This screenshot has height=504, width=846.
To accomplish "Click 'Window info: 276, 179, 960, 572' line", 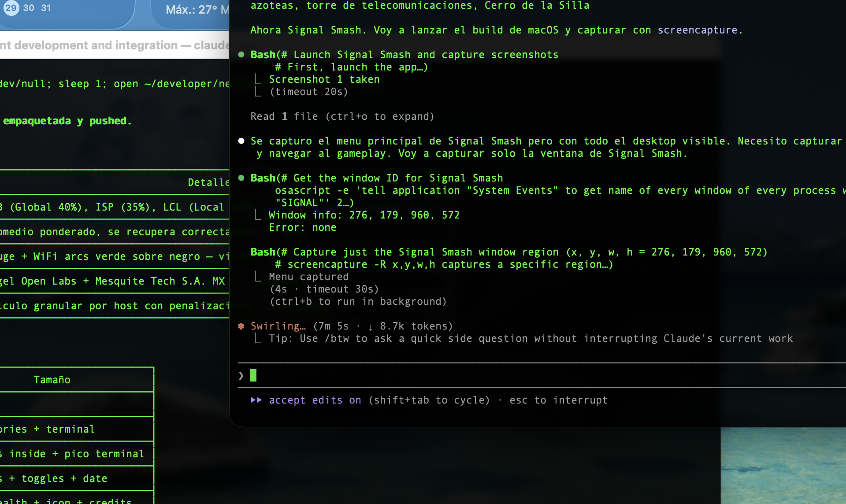I will [x=364, y=215].
